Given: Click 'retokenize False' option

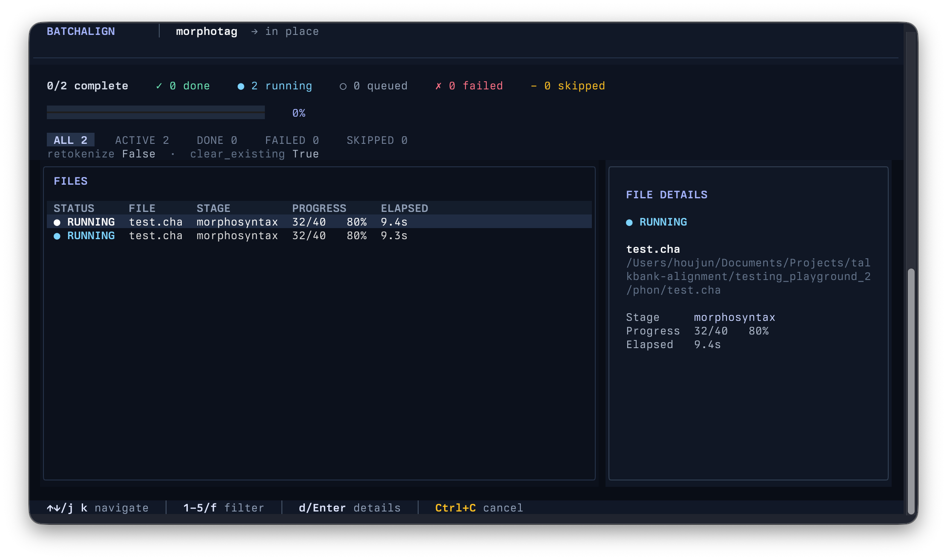Looking at the screenshot, I should pos(101,154).
